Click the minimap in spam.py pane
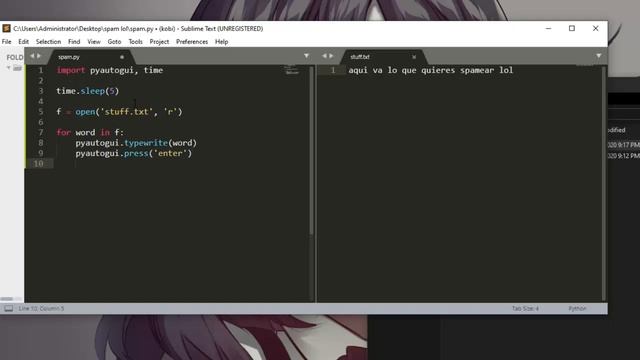 point(292,70)
